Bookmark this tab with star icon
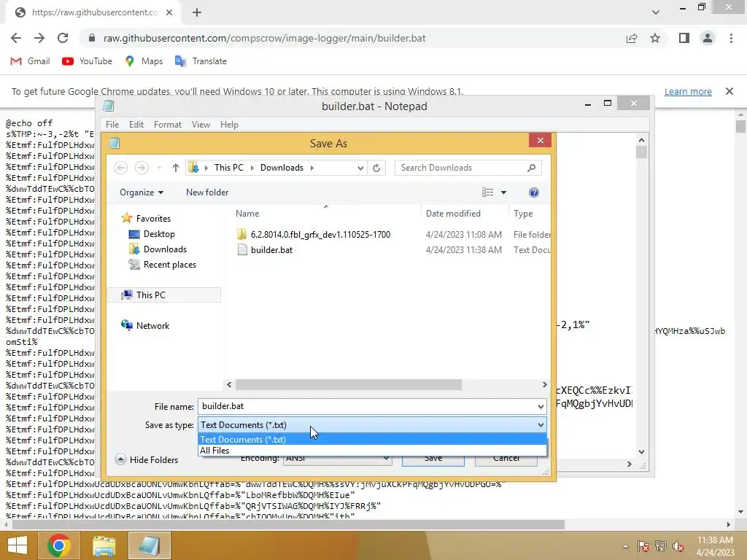747x560 pixels. pos(655,38)
